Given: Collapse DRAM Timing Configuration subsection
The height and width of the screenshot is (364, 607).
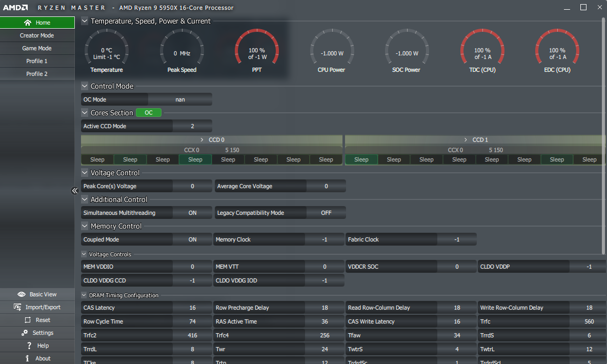Looking at the screenshot, I should pyautogui.click(x=84, y=295).
